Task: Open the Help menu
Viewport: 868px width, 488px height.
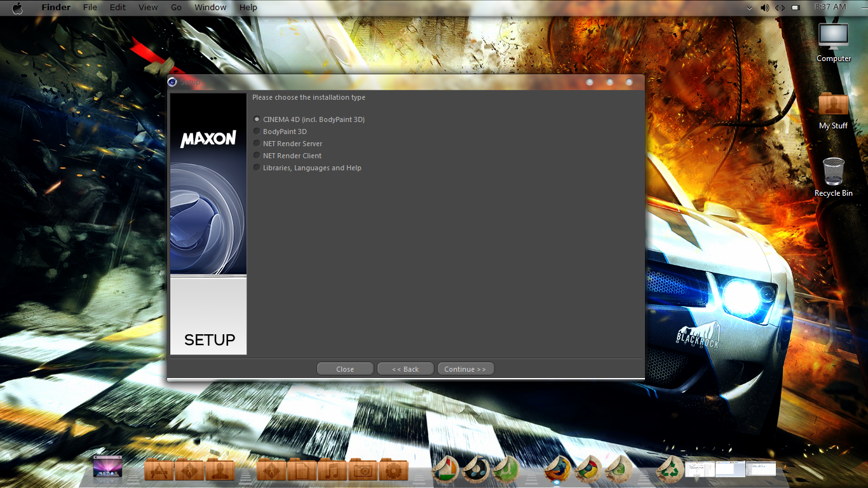Action: (x=248, y=8)
